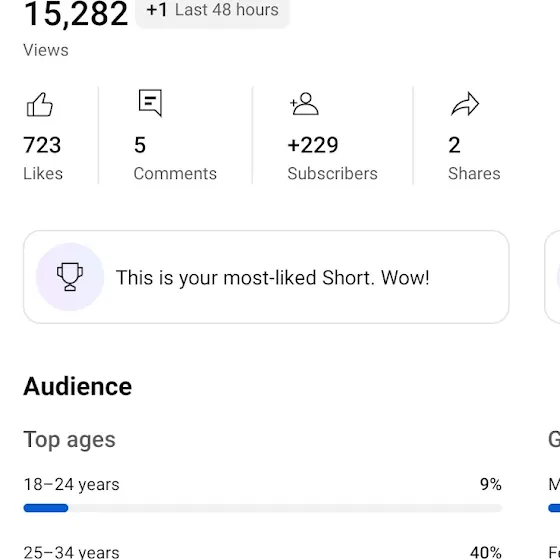This screenshot has width=560, height=560.
Task: Tap the thumbs-up Likes icon
Action: (x=40, y=104)
